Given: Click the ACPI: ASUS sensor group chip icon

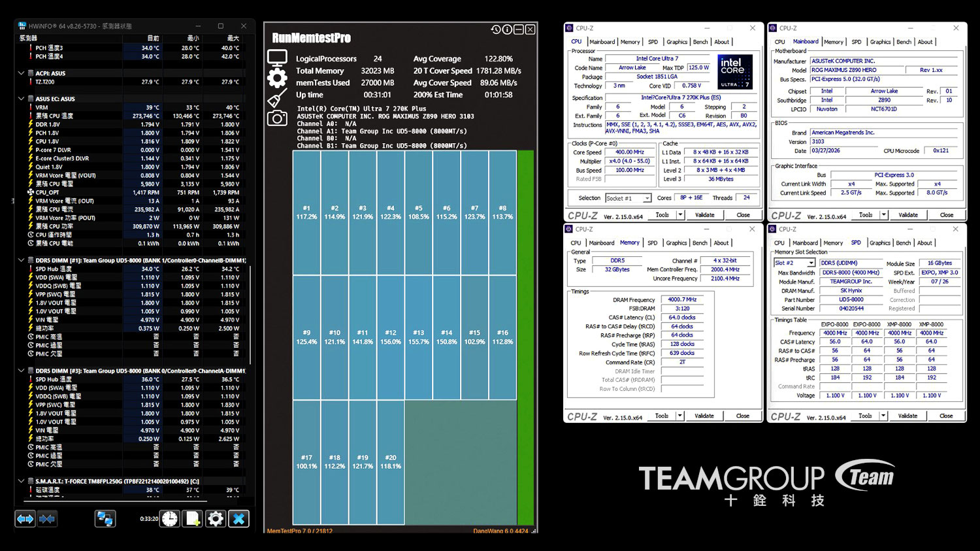Looking at the screenshot, I should [x=31, y=73].
